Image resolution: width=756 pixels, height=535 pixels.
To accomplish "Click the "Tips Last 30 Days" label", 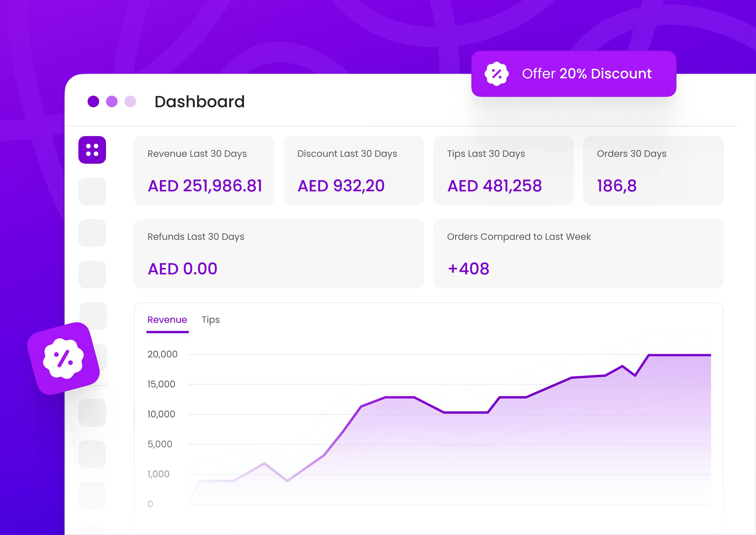I will point(486,154).
